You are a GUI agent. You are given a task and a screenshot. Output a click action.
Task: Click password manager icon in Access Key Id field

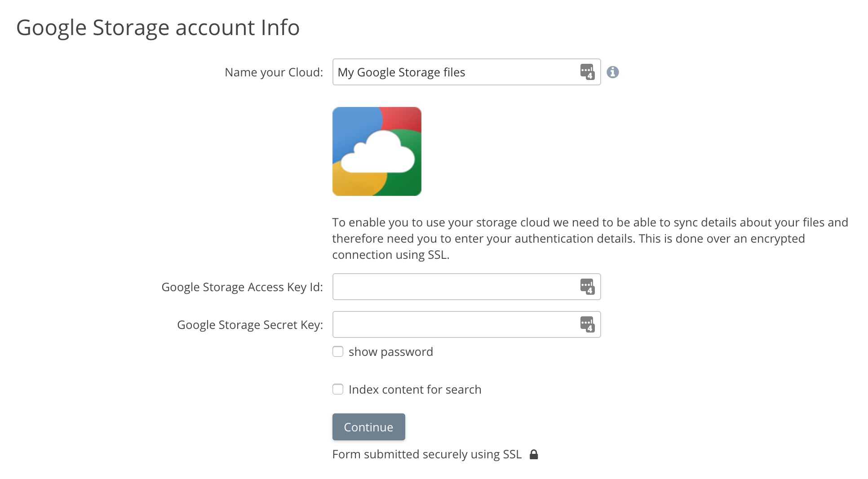pos(587,287)
